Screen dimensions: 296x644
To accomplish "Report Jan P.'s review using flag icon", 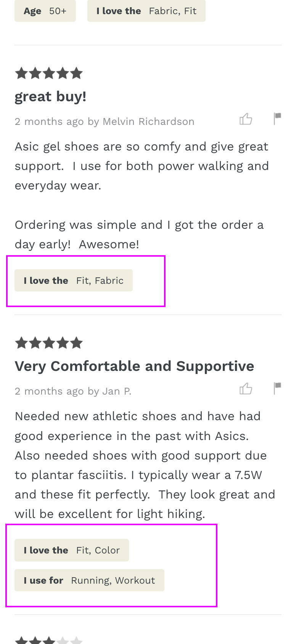I will tap(277, 388).
